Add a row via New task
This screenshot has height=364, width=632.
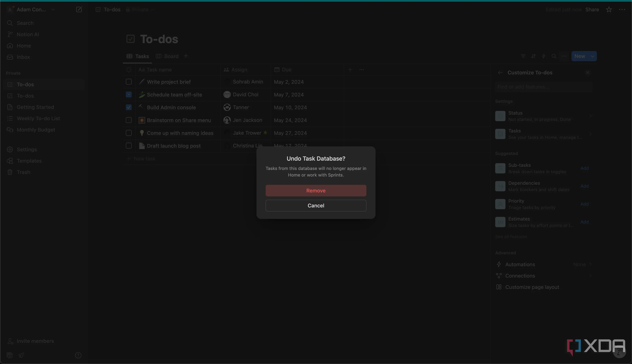[142, 159]
